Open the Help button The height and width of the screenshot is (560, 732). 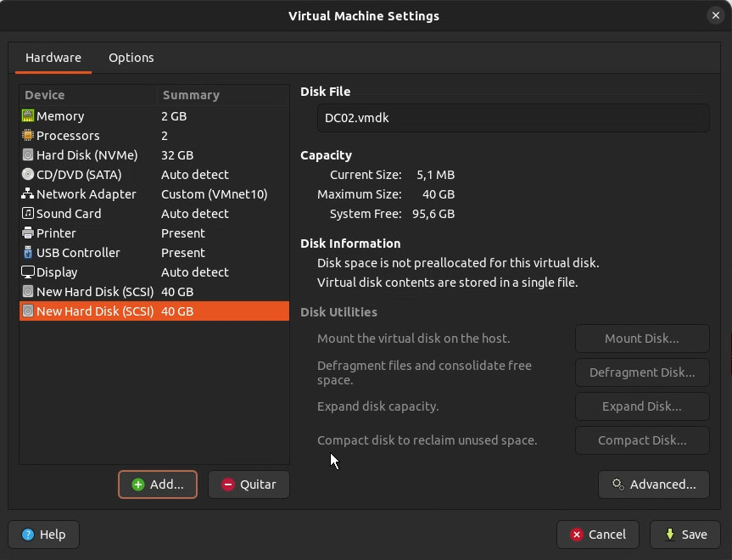(43, 535)
